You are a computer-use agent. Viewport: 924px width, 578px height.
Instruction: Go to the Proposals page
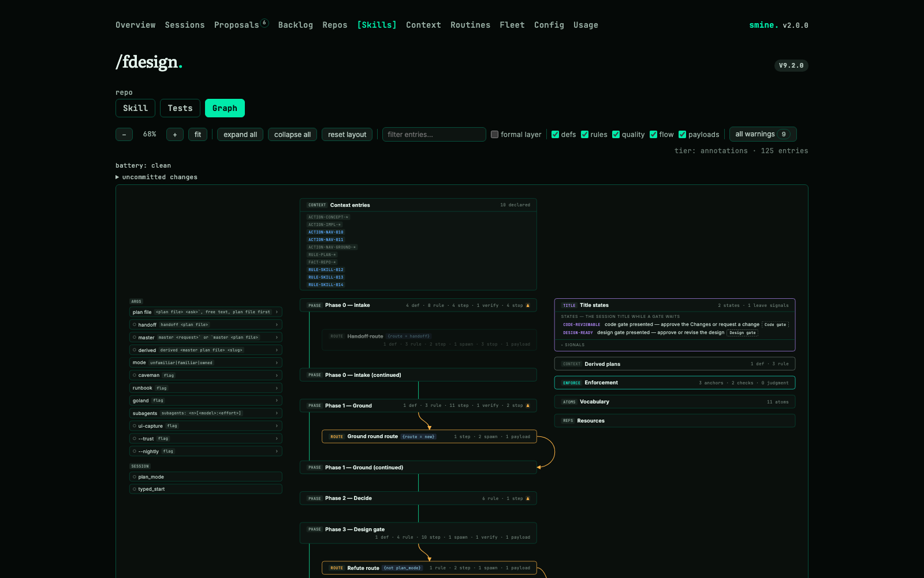(237, 25)
